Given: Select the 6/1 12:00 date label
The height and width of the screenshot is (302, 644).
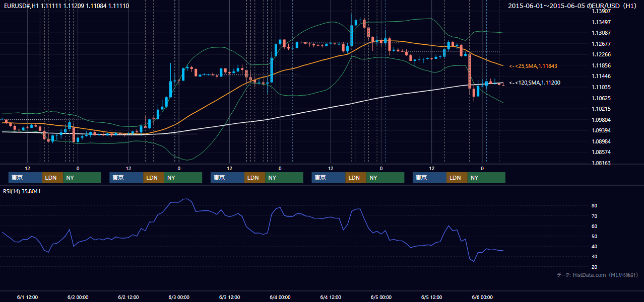Looking at the screenshot, I should click(x=27, y=297).
